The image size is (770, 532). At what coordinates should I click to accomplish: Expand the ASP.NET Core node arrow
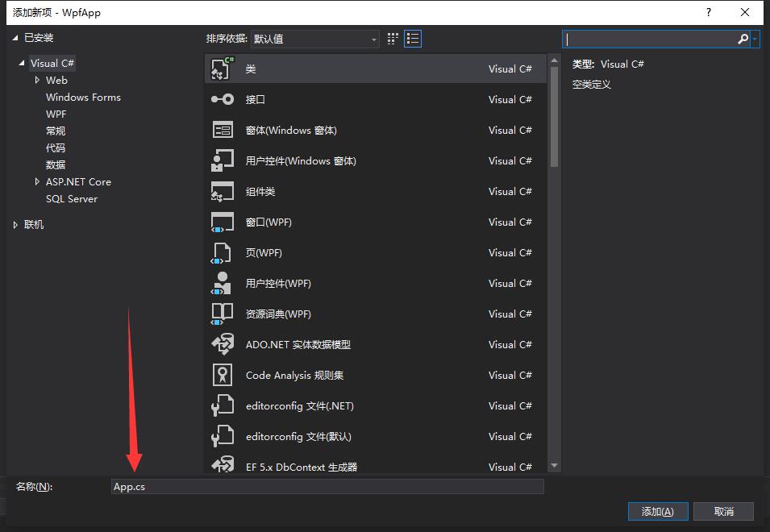[x=37, y=181]
